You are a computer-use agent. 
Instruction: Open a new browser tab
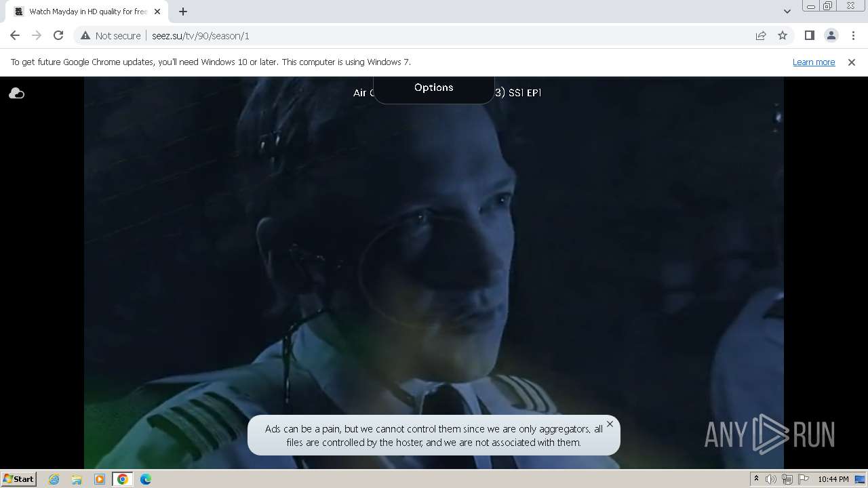point(183,12)
